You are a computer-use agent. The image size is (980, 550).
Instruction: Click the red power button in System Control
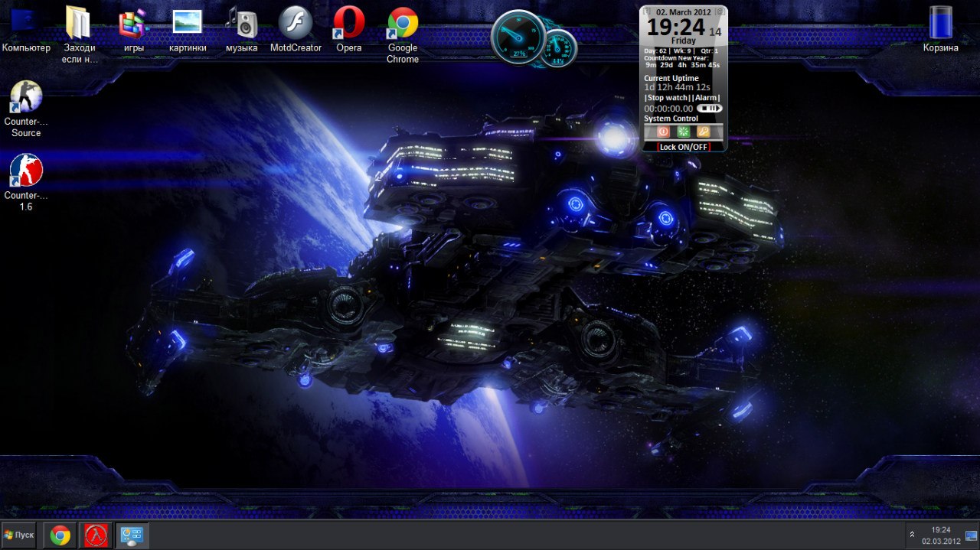663,132
